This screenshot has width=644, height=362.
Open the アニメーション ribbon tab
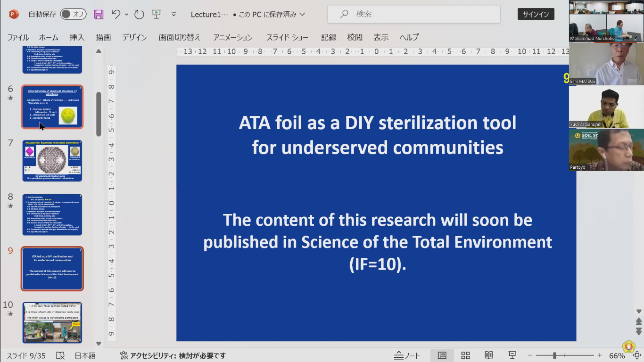[x=233, y=37]
